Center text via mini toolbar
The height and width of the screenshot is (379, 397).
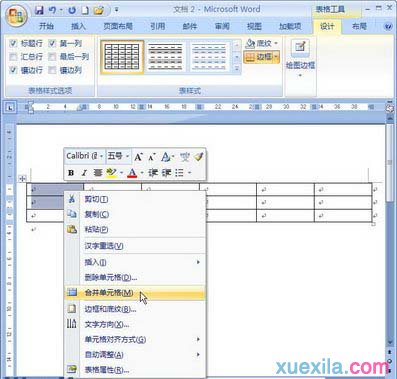coord(98,173)
